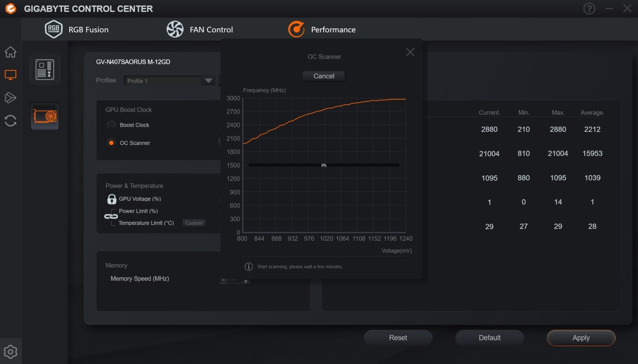Click the Profile 1 field
This screenshot has width=638, height=364.
pos(163,81)
